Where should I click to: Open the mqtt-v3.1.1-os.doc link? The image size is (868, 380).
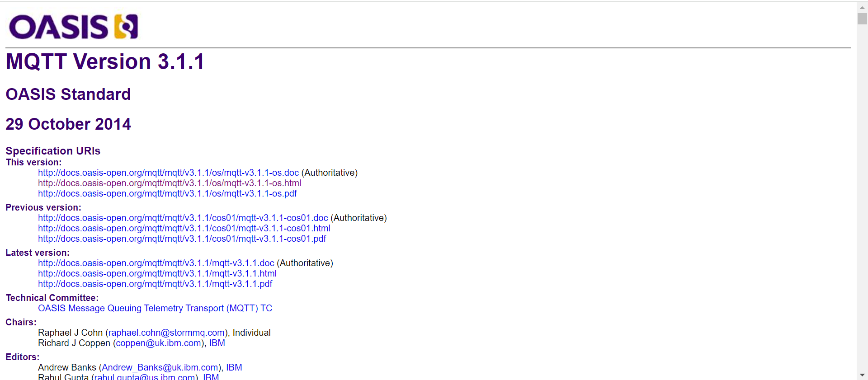pyautogui.click(x=168, y=173)
